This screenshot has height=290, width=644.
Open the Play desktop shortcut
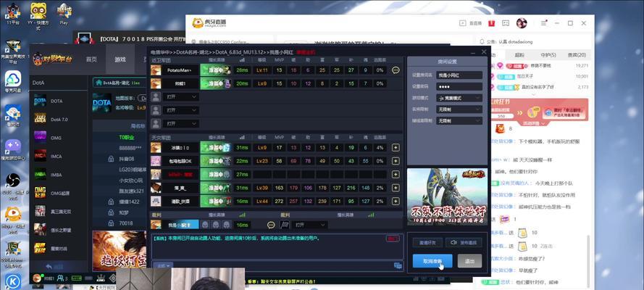coord(64,14)
